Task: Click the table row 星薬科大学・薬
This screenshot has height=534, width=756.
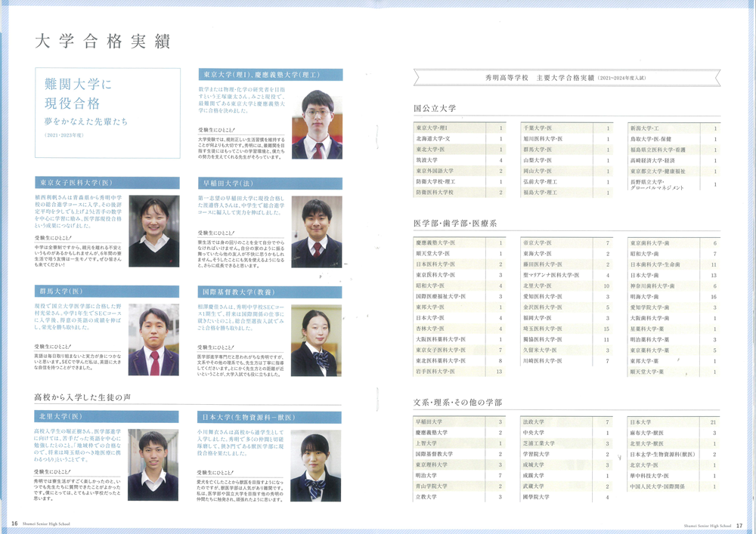Action: (x=674, y=329)
